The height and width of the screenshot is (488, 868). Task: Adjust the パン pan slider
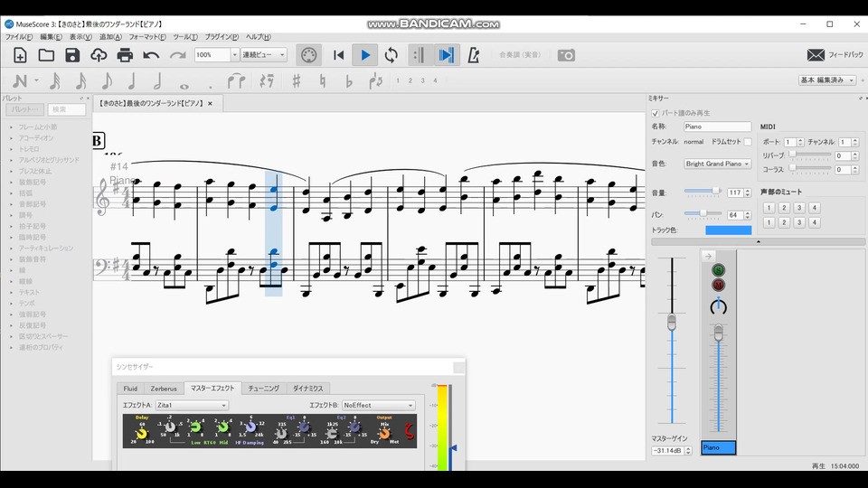[703, 213]
